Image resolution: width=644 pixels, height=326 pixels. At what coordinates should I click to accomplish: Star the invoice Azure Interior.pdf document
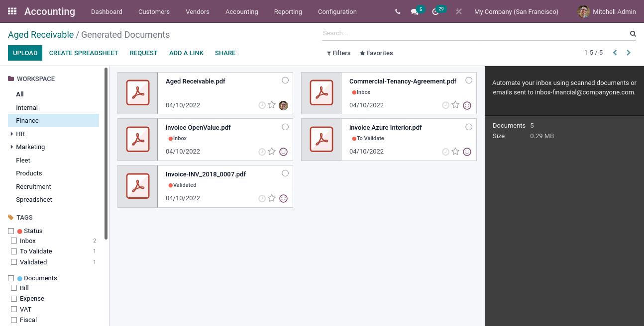pyautogui.click(x=455, y=152)
